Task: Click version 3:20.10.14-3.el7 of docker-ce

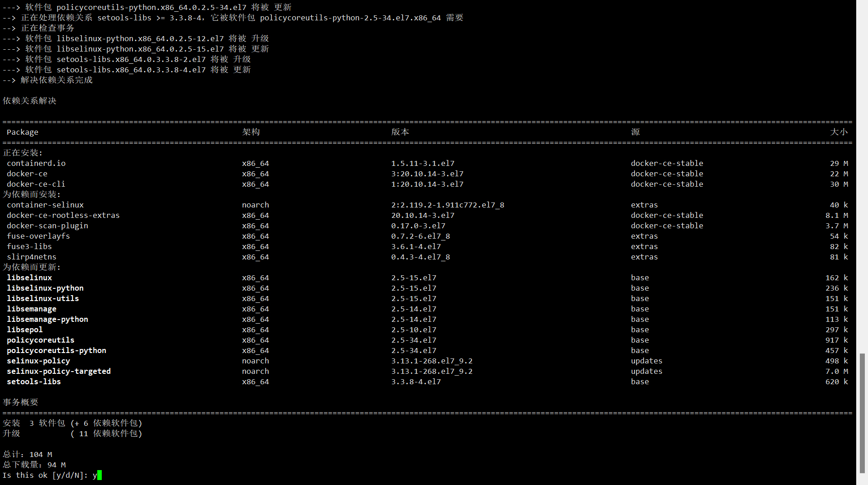Action: pos(427,174)
